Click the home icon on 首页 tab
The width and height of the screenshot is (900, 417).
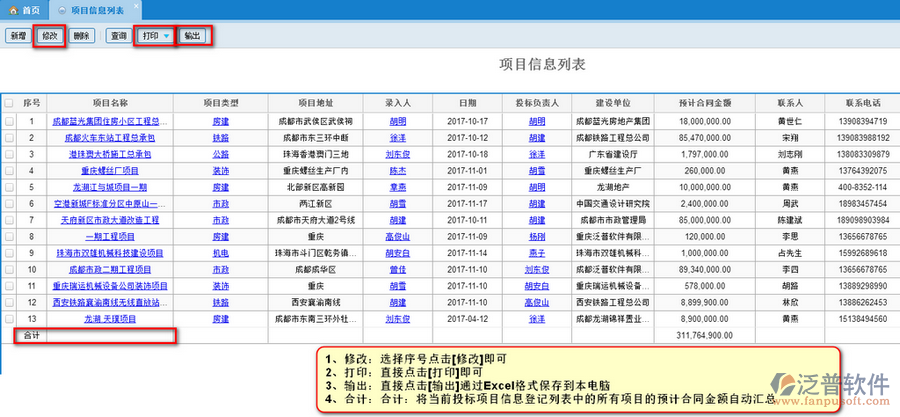click(13, 9)
